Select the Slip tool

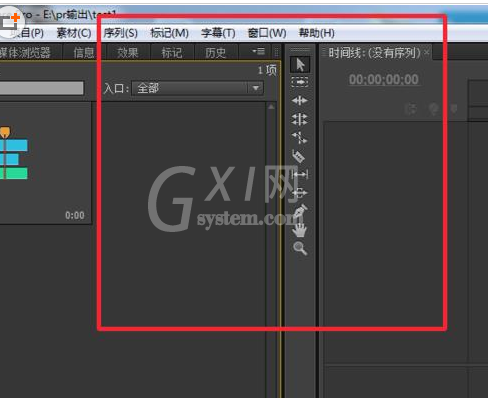click(300, 174)
